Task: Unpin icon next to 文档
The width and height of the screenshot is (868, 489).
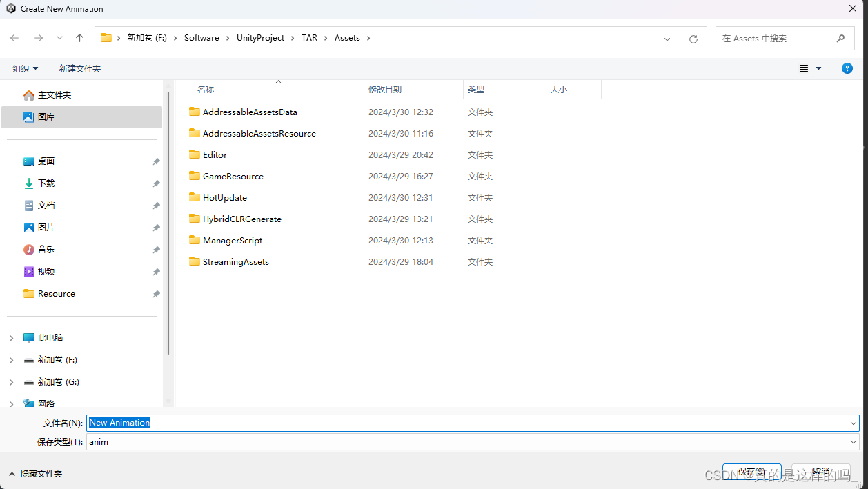Action: [156, 206]
